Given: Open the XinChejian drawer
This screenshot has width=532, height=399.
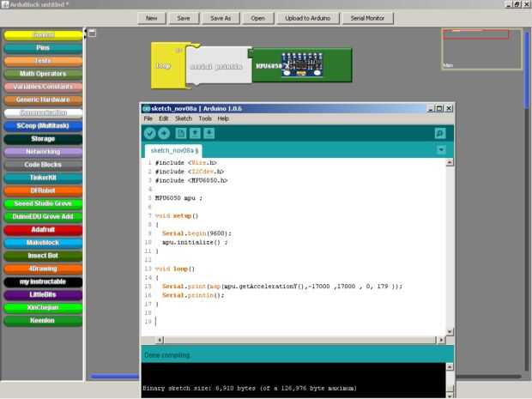Looking at the screenshot, I should (43, 307).
